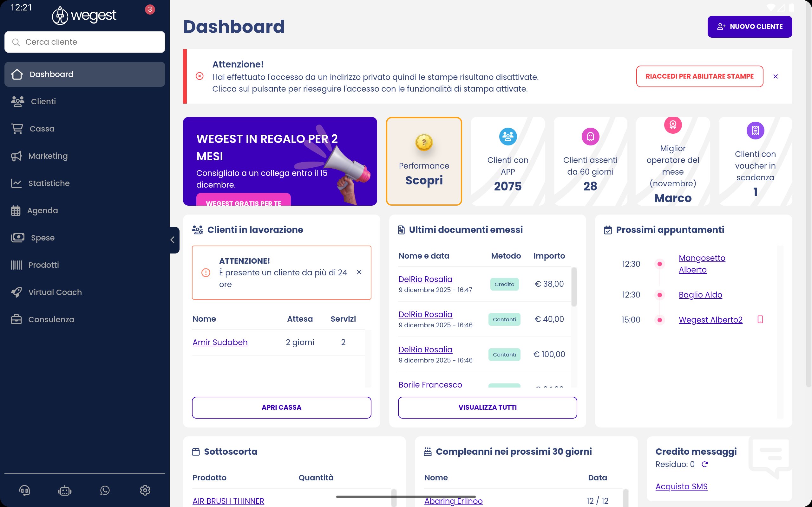This screenshot has width=812, height=507.
Task: Click the phone icon beside Wegest Alberto2
Action: (x=760, y=319)
